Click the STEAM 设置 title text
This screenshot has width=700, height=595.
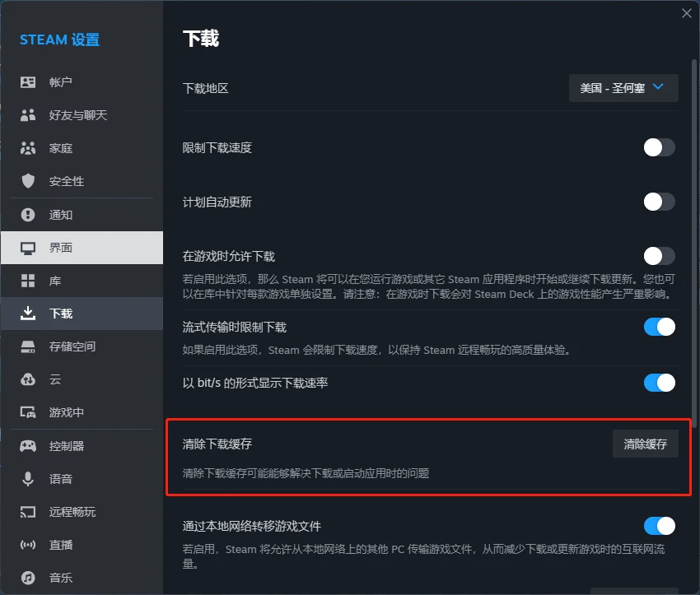(60, 40)
